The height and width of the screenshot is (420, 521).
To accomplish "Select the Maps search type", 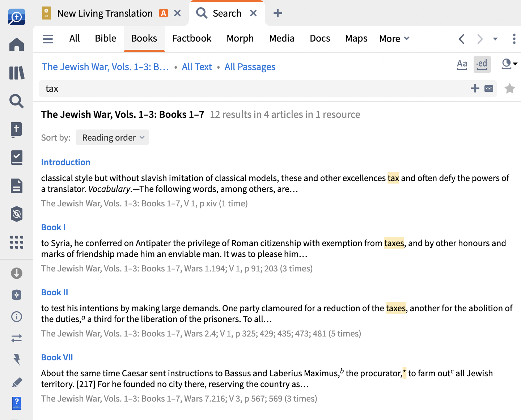I will (356, 38).
